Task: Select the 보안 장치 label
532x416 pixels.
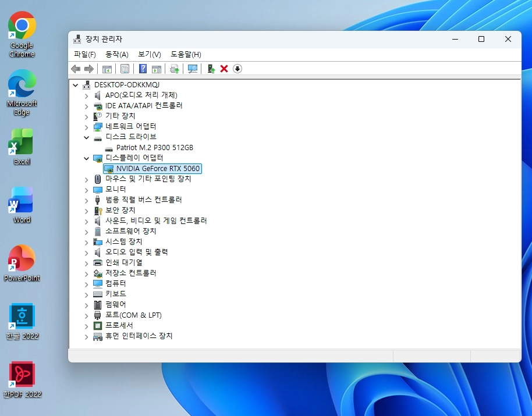Action: tap(120, 210)
